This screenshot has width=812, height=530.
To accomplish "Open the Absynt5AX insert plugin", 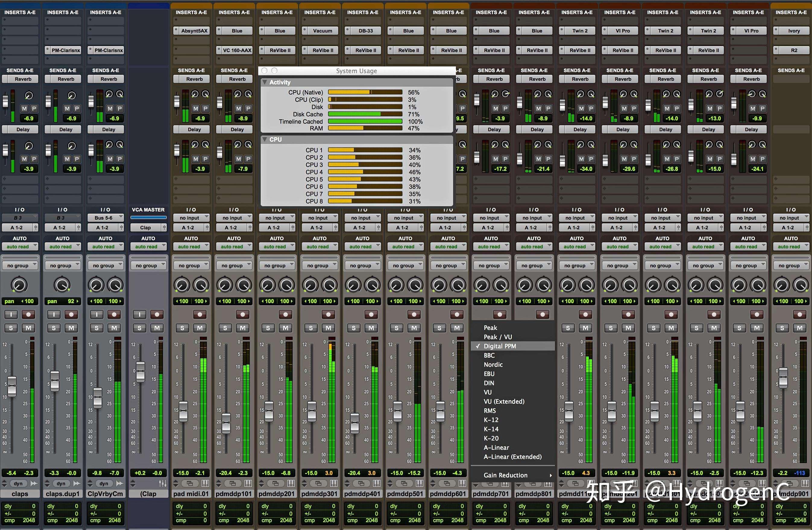I will coord(194,31).
